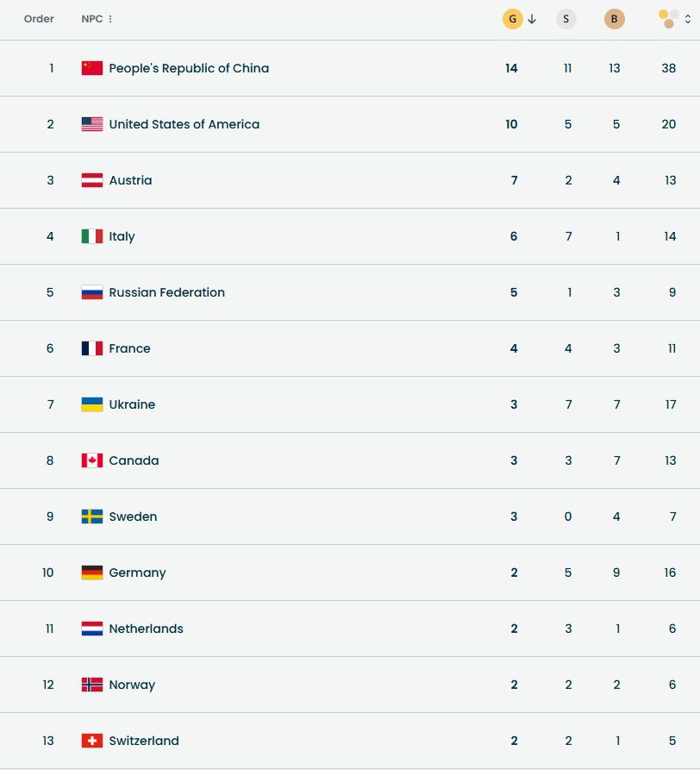Click the Order column header
The height and width of the screenshot is (770, 700).
[39, 19]
